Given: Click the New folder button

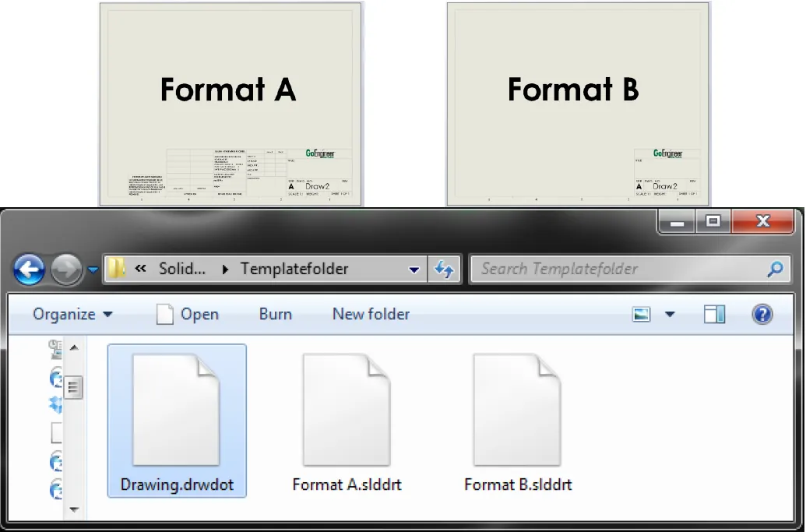Looking at the screenshot, I should pos(370,314).
